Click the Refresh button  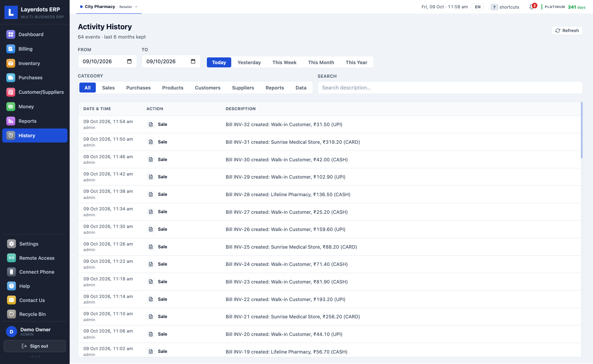tap(567, 31)
